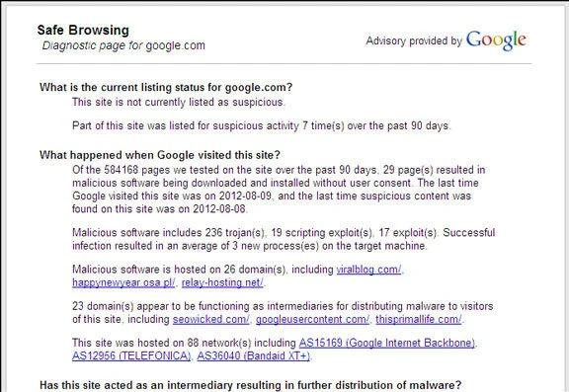Click the '584168 pages we tested' paragraph

click(279, 190)
